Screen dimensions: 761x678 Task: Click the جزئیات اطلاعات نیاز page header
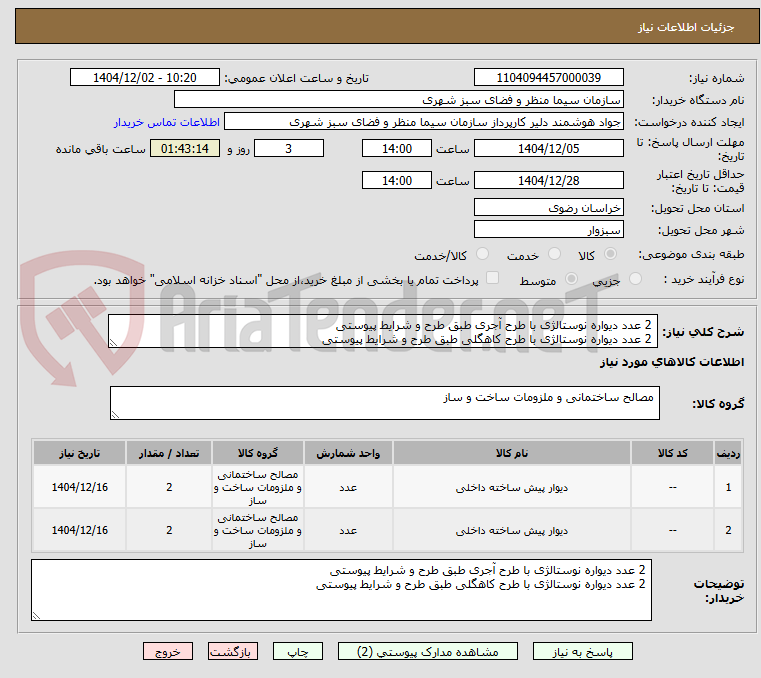[x=686, y=27]
